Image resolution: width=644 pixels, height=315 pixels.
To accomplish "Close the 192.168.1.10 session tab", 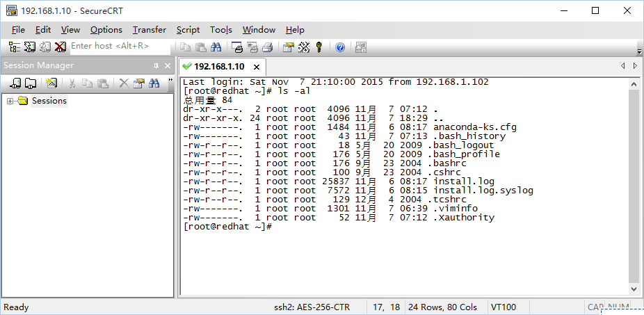I will point(256,67).
